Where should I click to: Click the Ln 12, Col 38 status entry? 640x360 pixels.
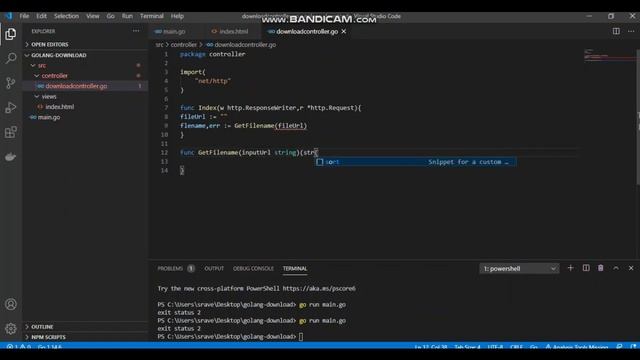pos(431,347)
